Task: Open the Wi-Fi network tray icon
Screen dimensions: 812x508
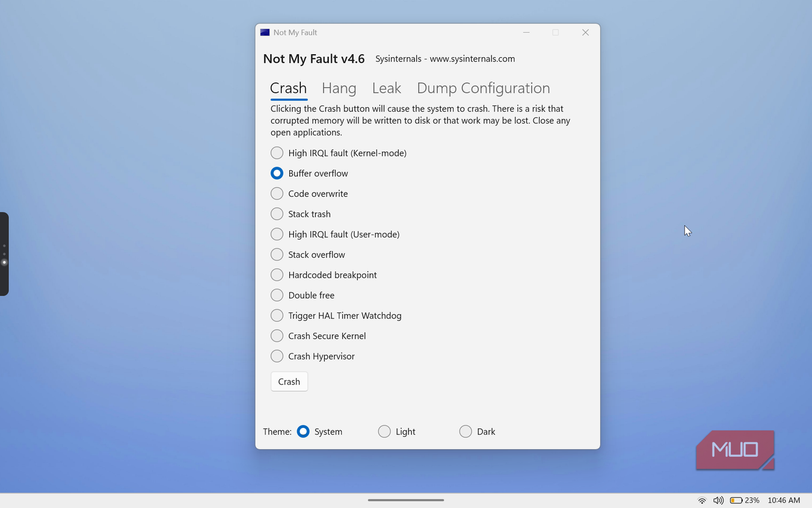Action: (701, 500)
